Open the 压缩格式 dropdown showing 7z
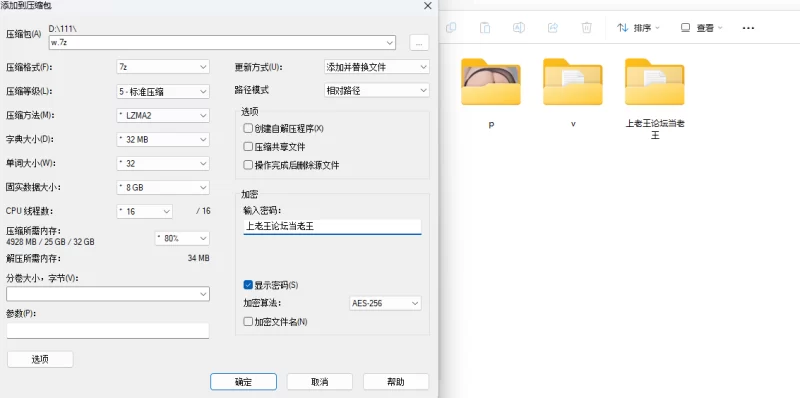Image resolution: width=800 pixels, height=398 pixels. pos(163,67)
